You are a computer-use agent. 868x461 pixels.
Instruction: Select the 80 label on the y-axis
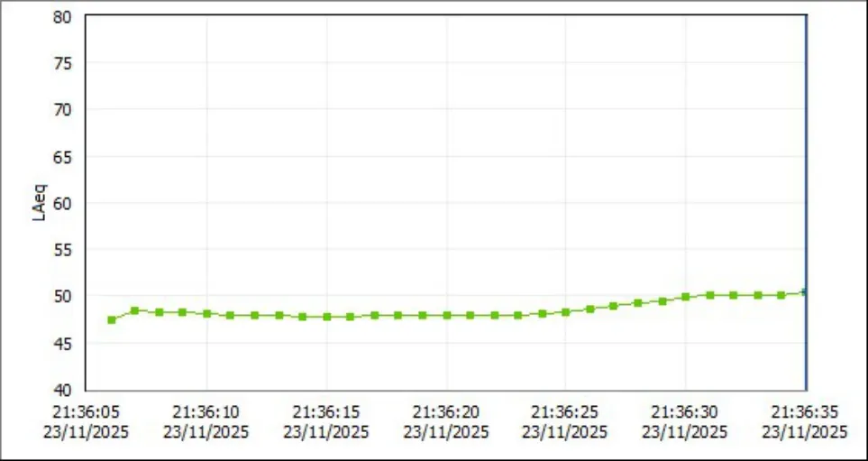pos(62,16)
